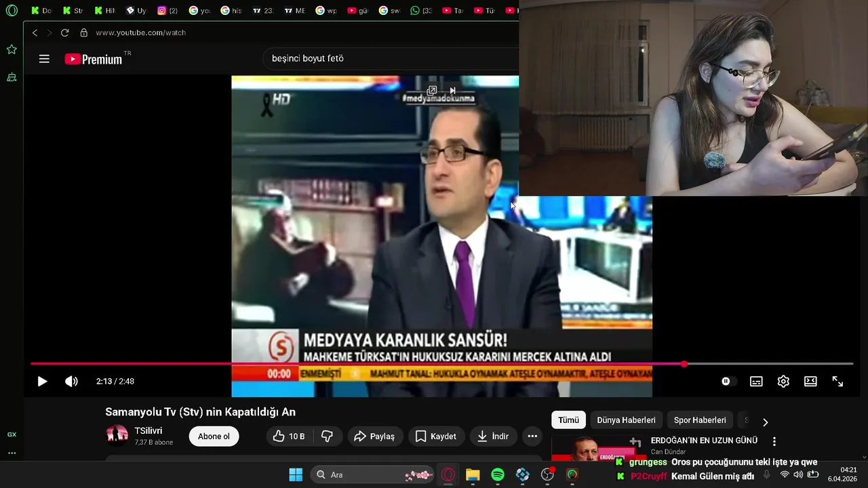Open GX Control icon in sidebar
The height and width of the screenshot is (488, 868).
pyautogui.click(x=12, y=78)
